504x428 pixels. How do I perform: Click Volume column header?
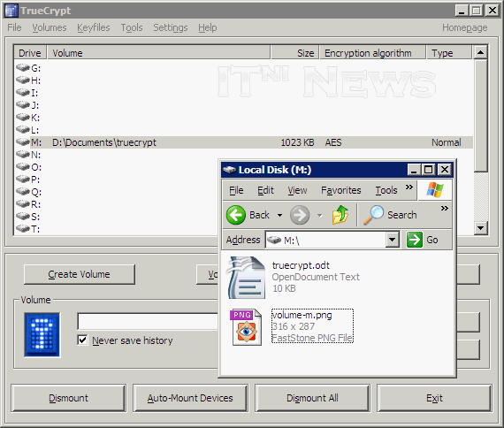coord(159,53)
